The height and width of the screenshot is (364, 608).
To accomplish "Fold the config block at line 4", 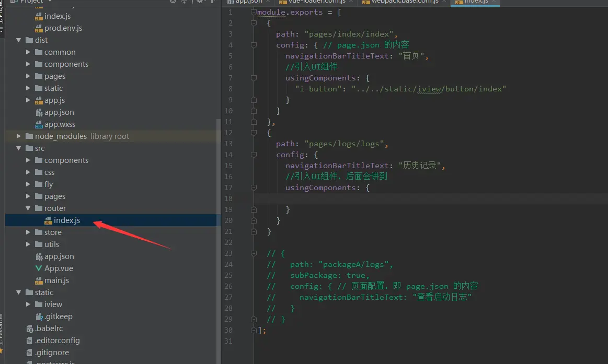I will tap(254, 45).
